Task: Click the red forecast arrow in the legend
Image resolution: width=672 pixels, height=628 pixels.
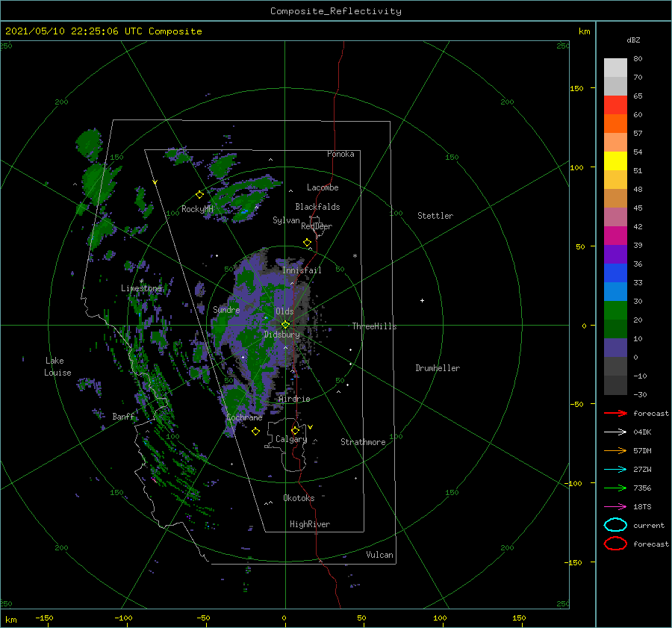Action: [615, 413]
